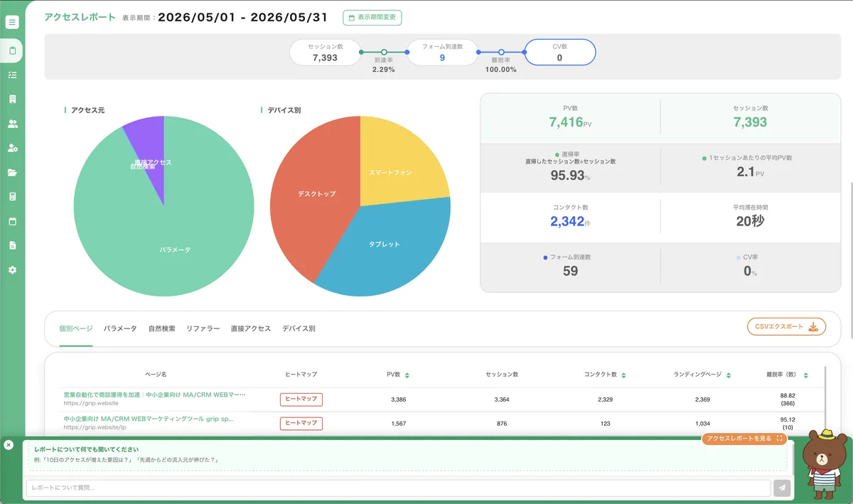Image resolution: width=853 pixels, height=504 pixels.
Task: Open the hamburger menu icon
Action: [x=12, y=22]
